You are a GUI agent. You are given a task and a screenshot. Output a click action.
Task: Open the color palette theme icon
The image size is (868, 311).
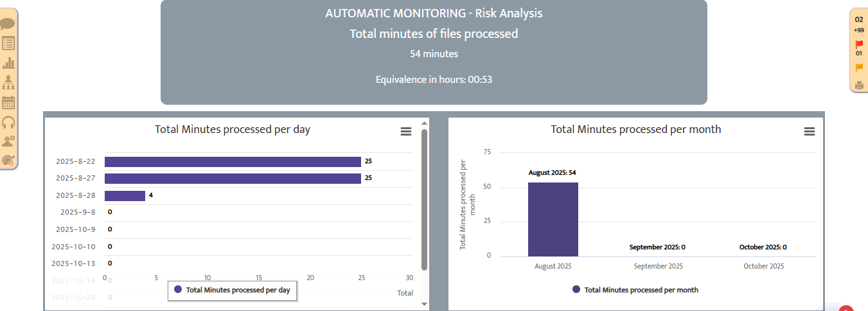tap(8, 161)
